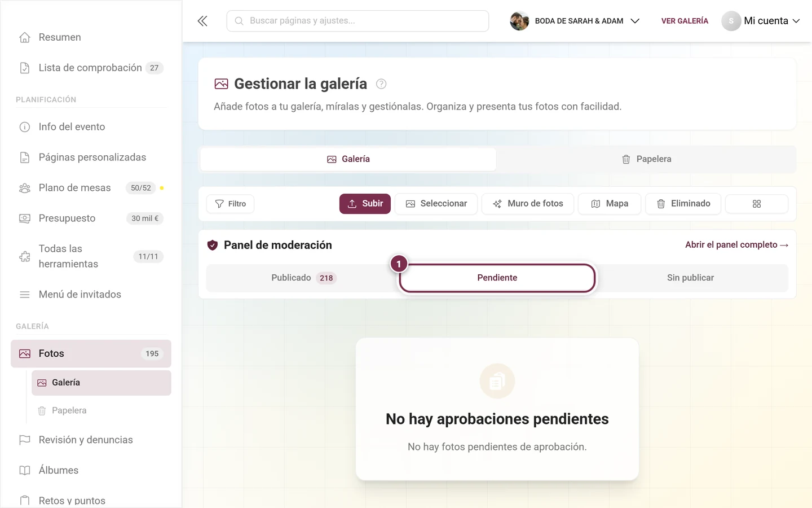Image resolution: width=812 pixels, height=508 pixels.
Task: Open Plano de mesas
Action: tap(91, 188)
